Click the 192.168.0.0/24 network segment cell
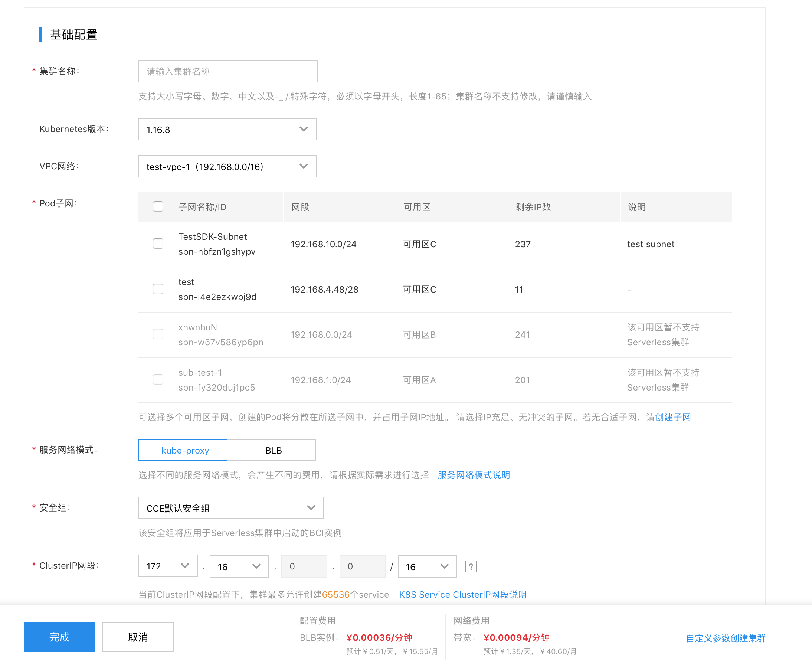812x660 pixels. click(321, 334)
